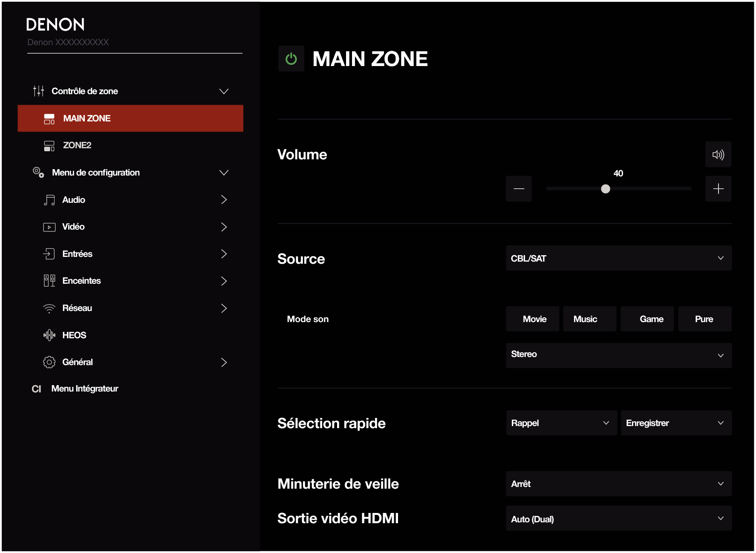
Task: Open the Source dropdown showing CBL/SAT
Action: [x=618, y=258]
